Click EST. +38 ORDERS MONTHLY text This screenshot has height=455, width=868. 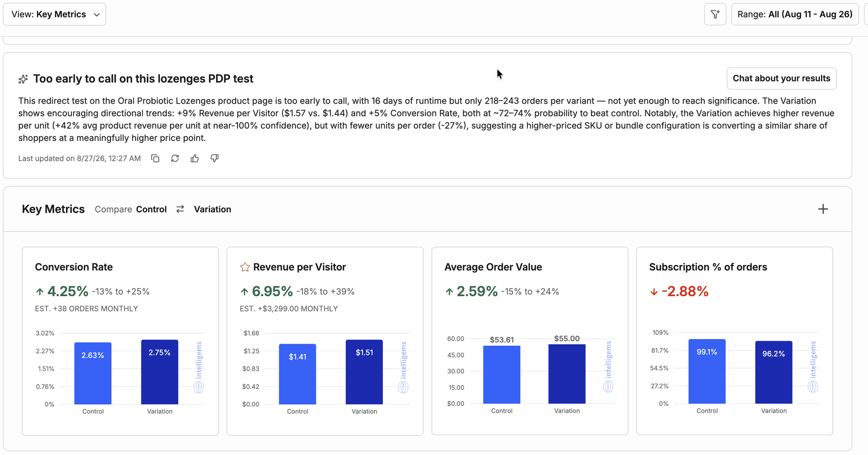86,308
